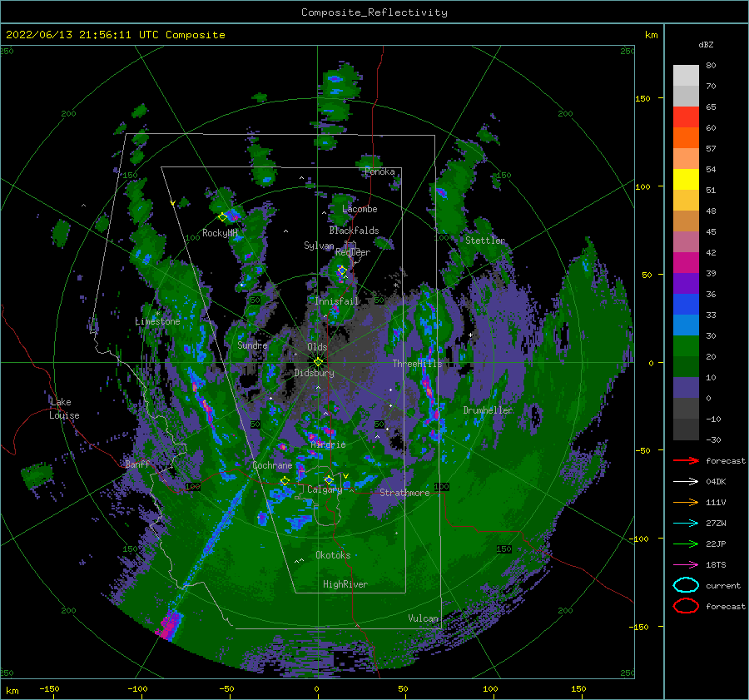Click the Blackfalds town label

tap(354, 231)
